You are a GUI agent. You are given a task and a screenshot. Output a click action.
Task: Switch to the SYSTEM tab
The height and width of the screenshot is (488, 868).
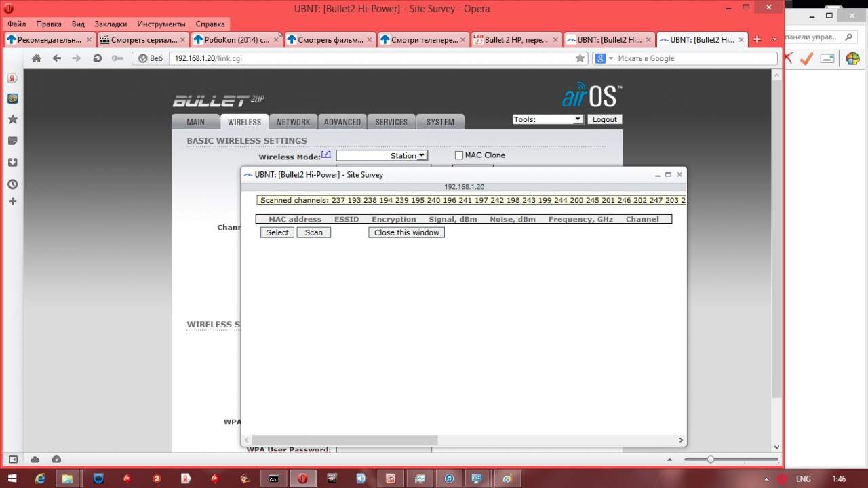440,122
